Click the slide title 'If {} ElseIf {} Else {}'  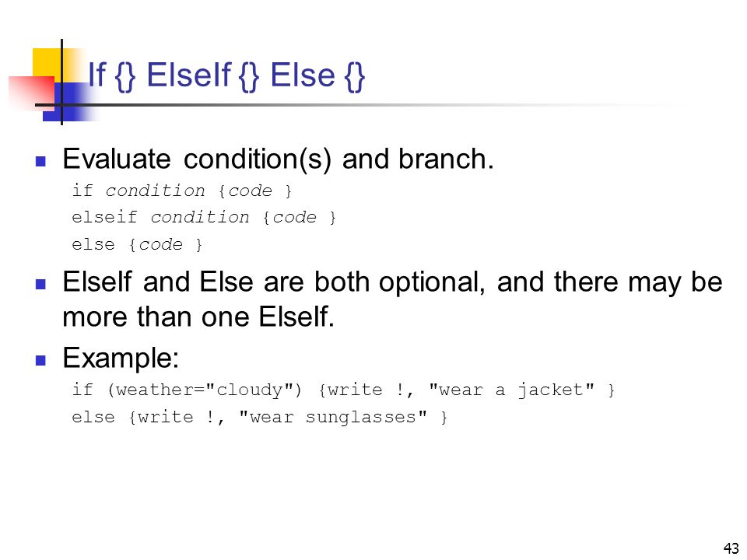[x=226, y=75]
